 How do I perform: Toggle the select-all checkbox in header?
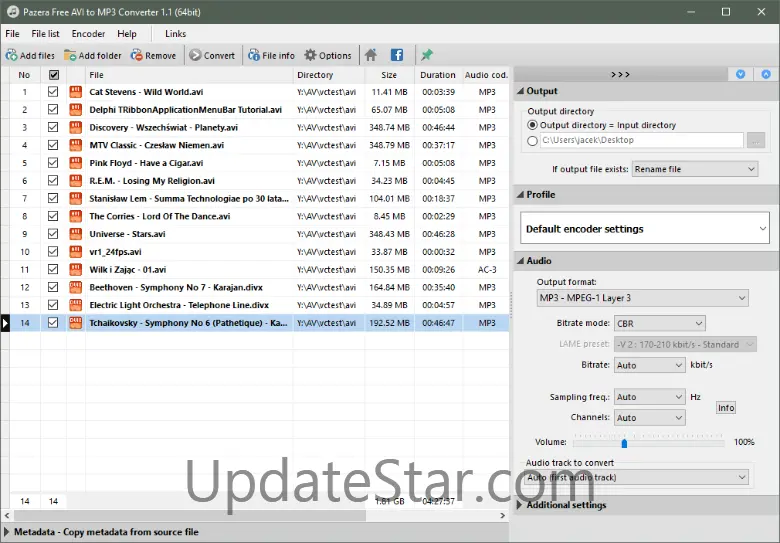[x=53, y=75]
